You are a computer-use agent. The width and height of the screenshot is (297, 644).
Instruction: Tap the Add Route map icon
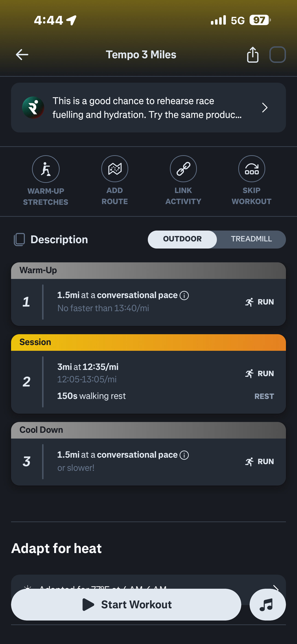115,169
